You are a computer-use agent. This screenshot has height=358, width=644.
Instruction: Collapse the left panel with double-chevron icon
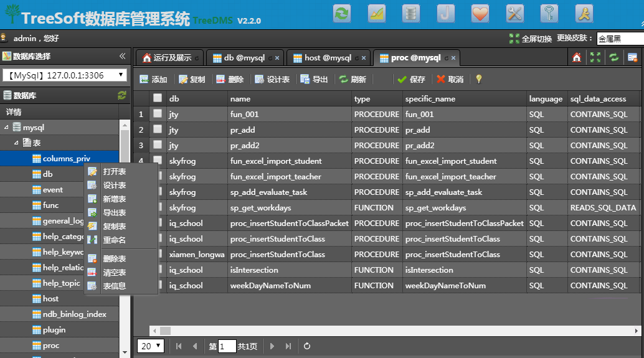tap(123, 56)
